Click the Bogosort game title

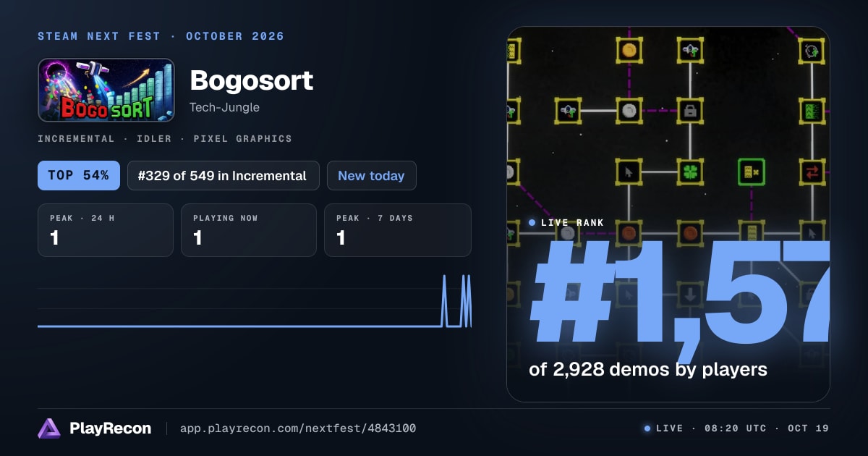(x=252, y=80)
